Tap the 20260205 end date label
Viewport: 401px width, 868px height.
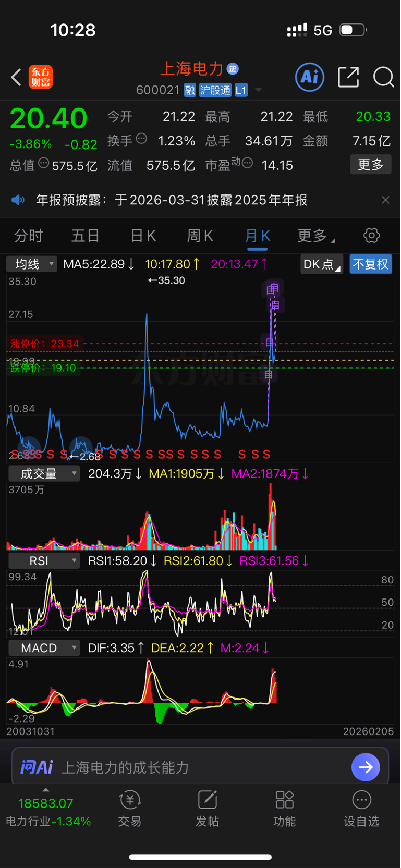368,731
